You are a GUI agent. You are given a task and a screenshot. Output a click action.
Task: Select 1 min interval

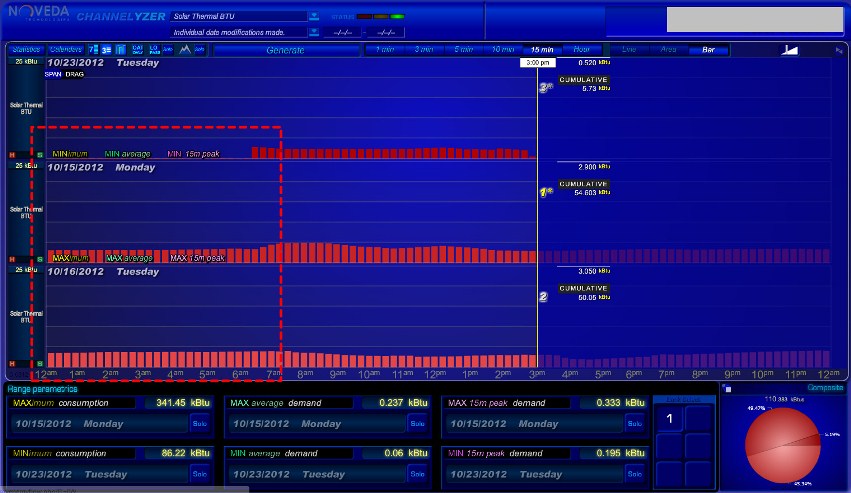(x=384, y=49)
